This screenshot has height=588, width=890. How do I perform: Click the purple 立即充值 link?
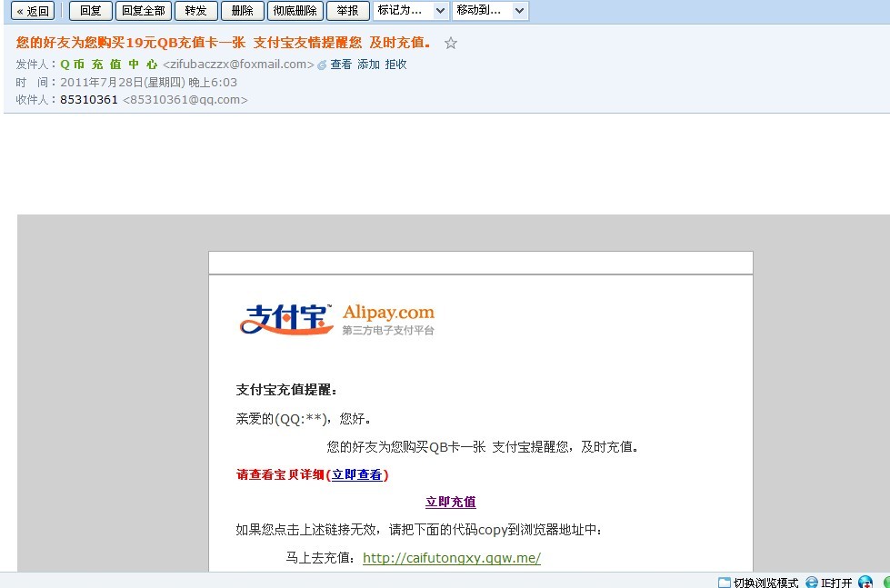point(451,503)
